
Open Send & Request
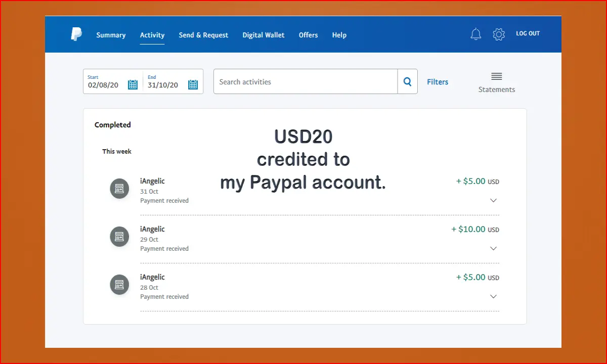click(x=203, y=35)
